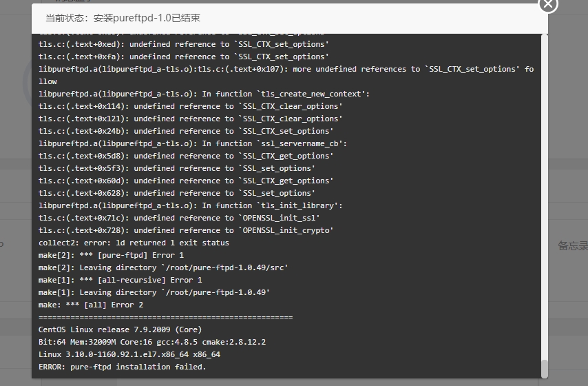Click the OPENSSL_init_crypto undefined reference line
Image resolution: width=588 pixels, height=386 pixels.
coord(186,230)
